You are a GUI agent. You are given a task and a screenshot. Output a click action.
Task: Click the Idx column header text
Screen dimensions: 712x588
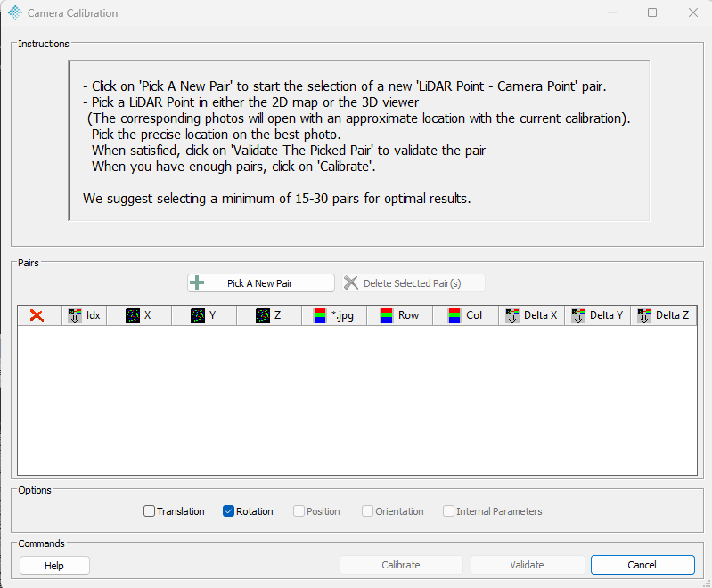click(x=93, y=315)
